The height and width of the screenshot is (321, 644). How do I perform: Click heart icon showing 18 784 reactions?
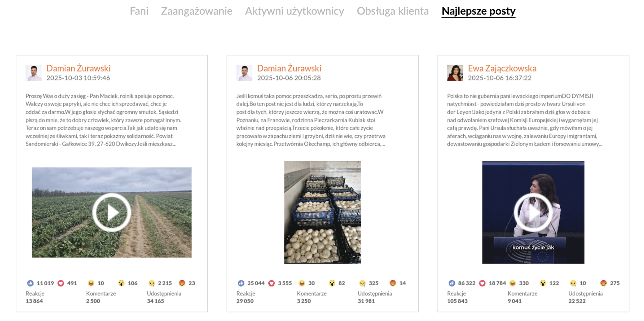[482, 283]
